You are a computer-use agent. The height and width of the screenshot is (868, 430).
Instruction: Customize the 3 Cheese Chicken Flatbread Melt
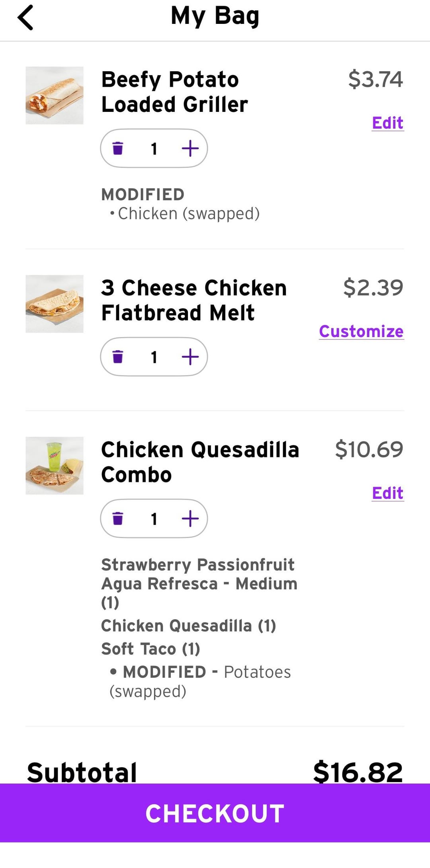click(x=361, y=332)
